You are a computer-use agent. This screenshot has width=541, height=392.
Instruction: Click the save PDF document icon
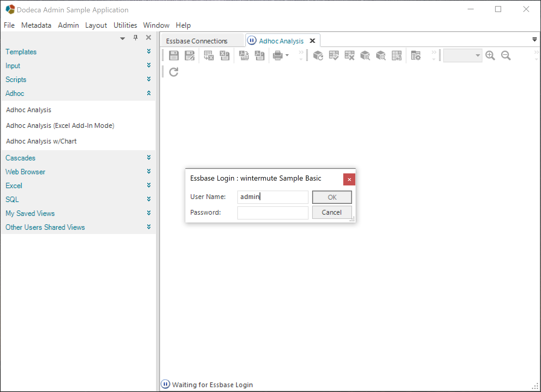point(260,55)
